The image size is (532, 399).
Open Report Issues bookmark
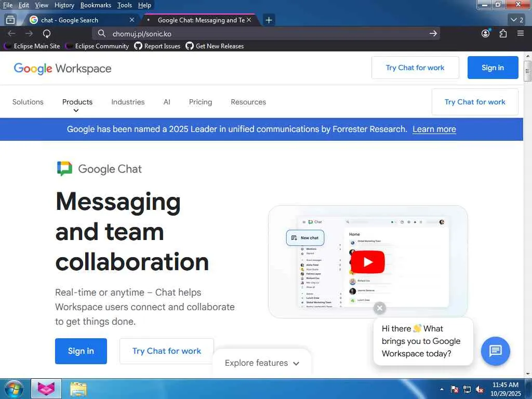[x=157, y=46]
